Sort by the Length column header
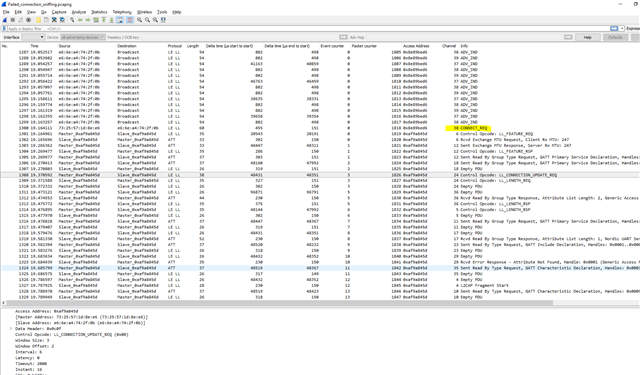Image resolution: width=640 pixels, height=375 pixels. point(193,46)
